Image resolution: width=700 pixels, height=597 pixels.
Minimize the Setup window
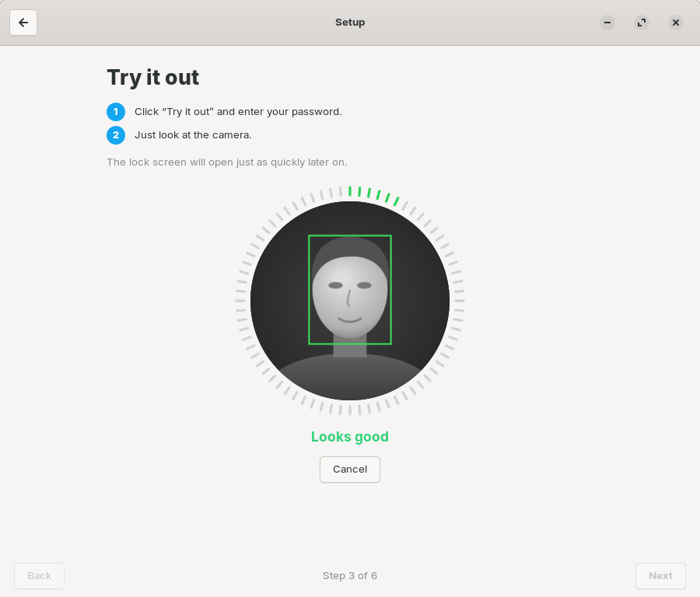[x=607, y=23]
